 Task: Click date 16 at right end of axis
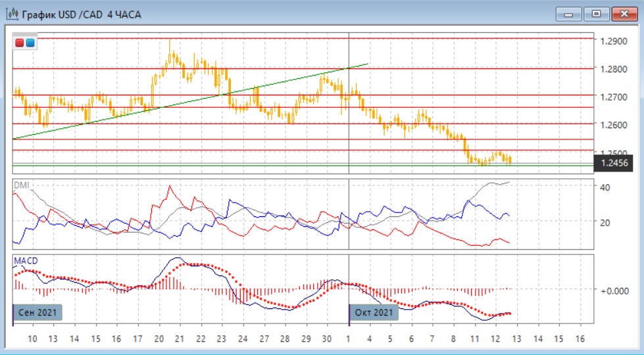point(580,339)
